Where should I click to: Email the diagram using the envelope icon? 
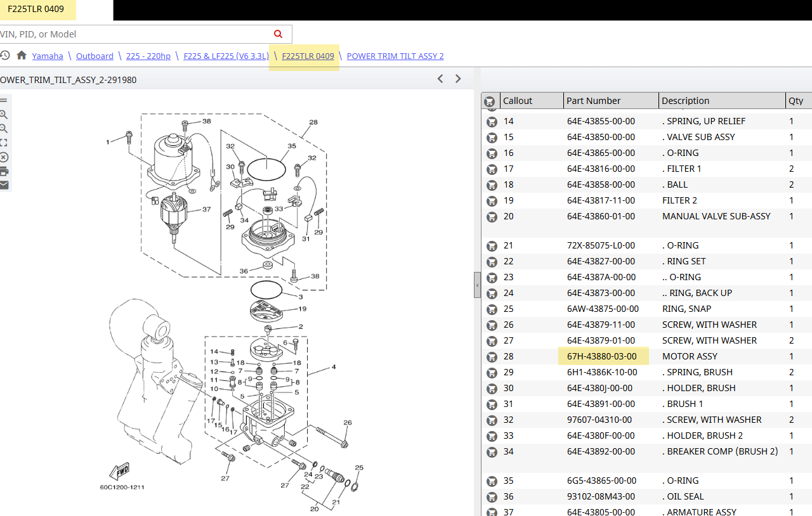(3, 185)
